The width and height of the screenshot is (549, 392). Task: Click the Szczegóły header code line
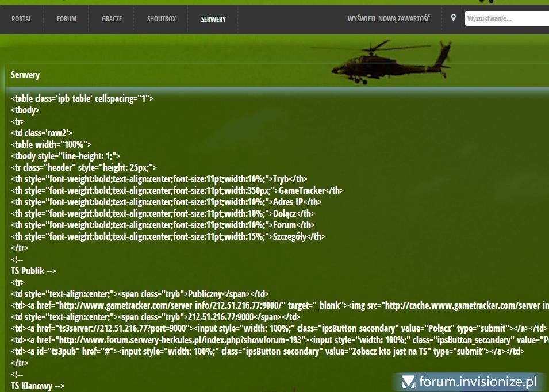(x=168, y=236)
